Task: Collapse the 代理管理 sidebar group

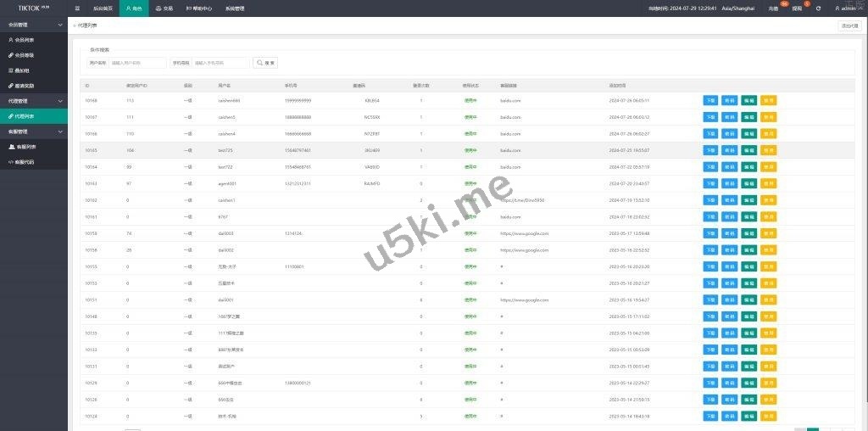Action: [34, 101]
